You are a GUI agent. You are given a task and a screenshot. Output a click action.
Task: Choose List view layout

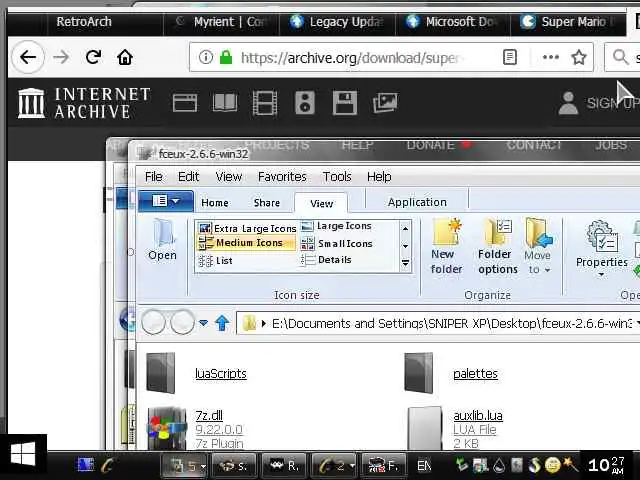[x=216, y=260]
